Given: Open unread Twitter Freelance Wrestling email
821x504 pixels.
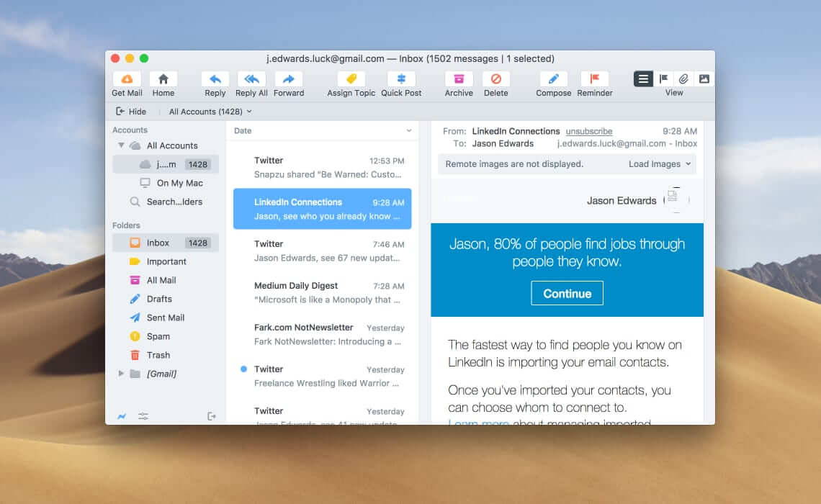Looking at the screenshot, I should pyautogui.click(x=322, y=377).
